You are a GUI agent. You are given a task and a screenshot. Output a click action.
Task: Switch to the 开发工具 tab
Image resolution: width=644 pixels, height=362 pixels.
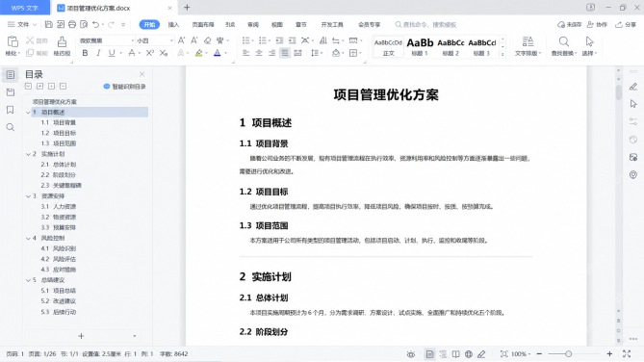coord(332,25)
